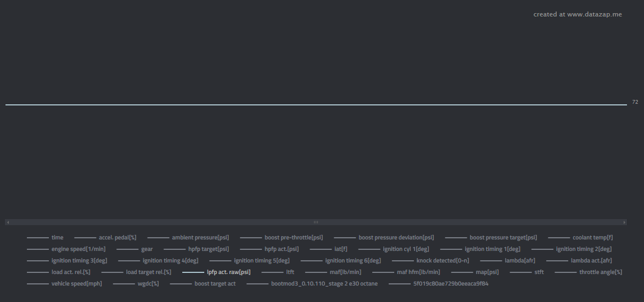
Task: Show the accel. pedal[%] series
Action: click(117, 238)
